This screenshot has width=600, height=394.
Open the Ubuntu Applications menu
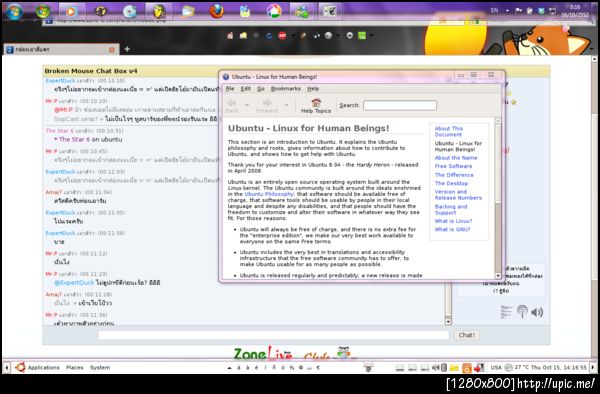tap(44, 368)
